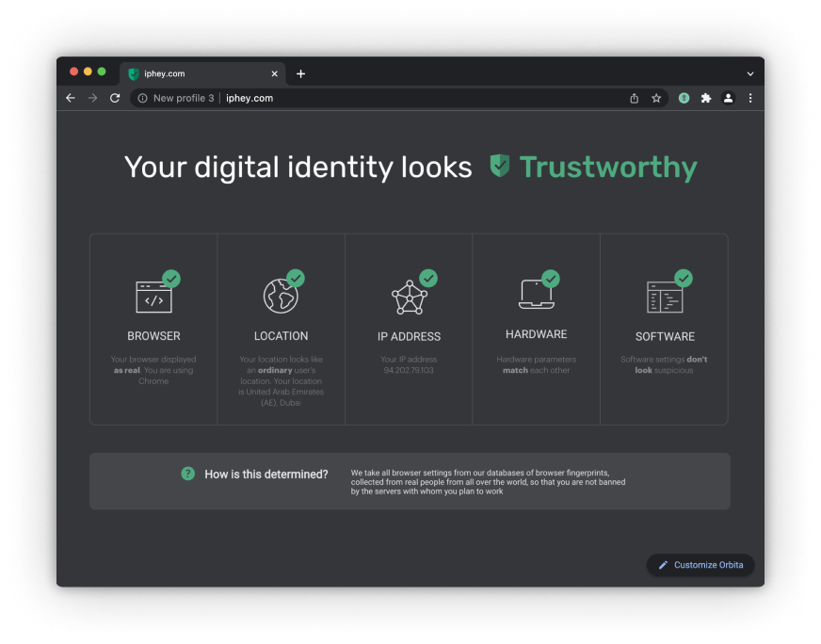Viewport: 821px width, 644px height.
Task: Open a new tab with the plus button
Action: 300,73
